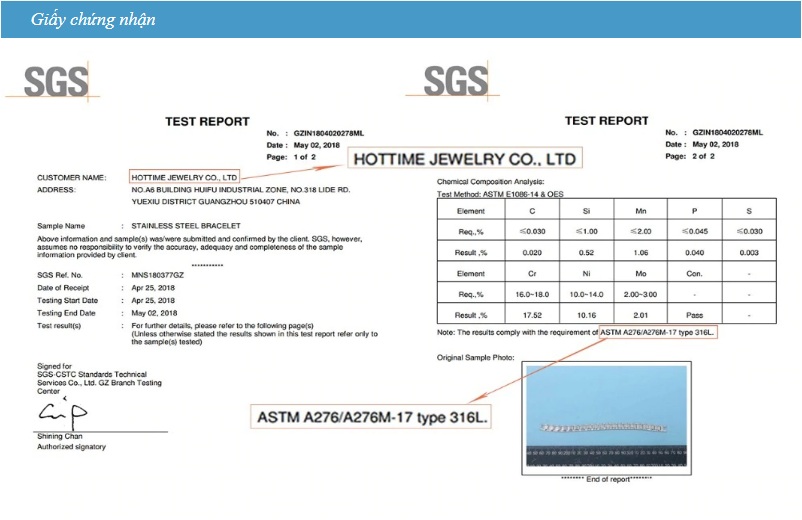This screenshot has width=802, height=520.
Task: Click the 'Testing Start Date' label
Action: pyautogui.click(x=68, y=300)
